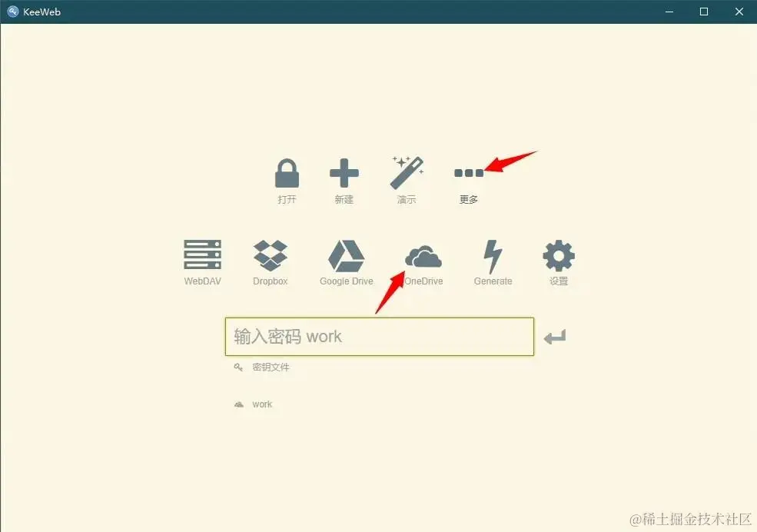Open the Generate lightning bolt icon
The image size is (757, 532).
[x=493, y=256]
